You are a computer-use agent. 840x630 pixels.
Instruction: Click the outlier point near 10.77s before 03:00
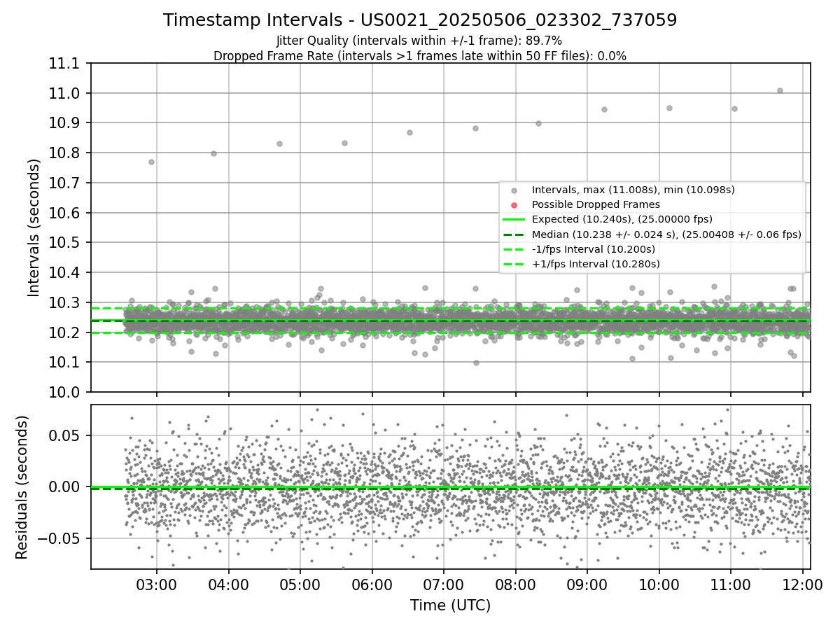coord(151,162)
